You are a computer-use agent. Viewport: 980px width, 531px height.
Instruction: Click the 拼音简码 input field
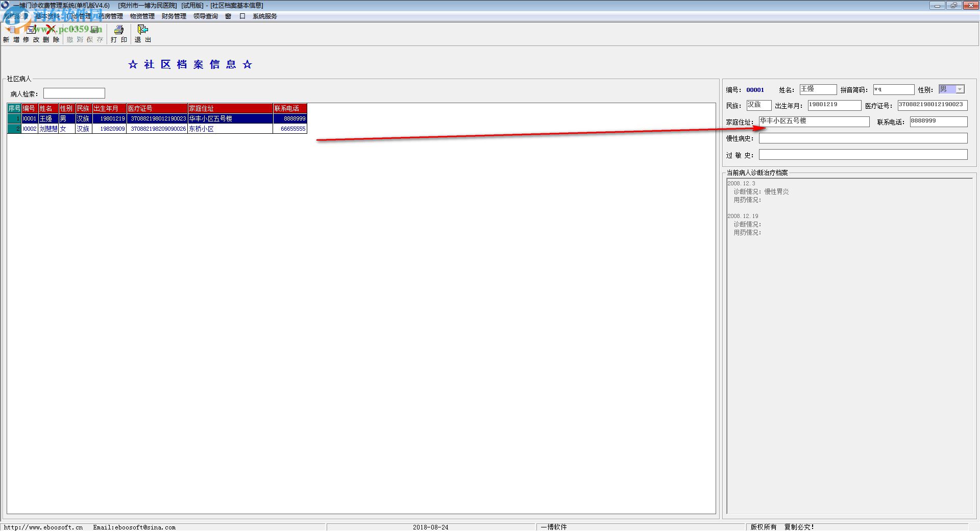(893, 89)
